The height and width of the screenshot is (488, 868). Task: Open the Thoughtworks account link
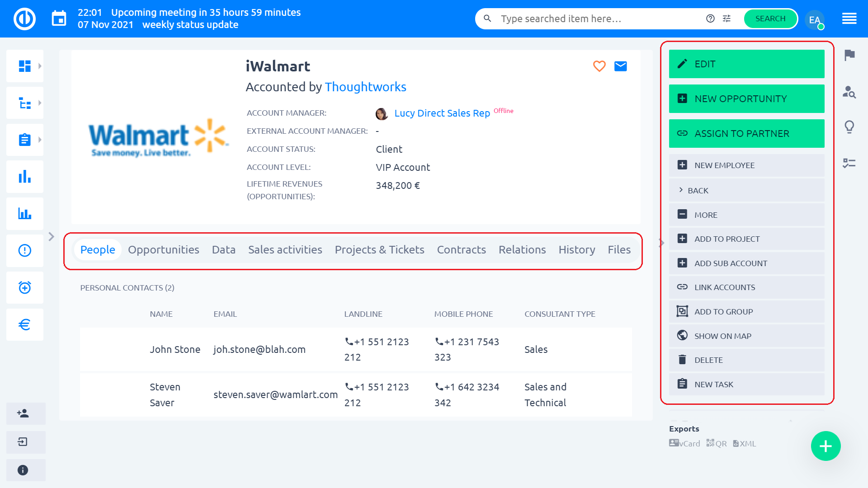click(x=365, y=87)
